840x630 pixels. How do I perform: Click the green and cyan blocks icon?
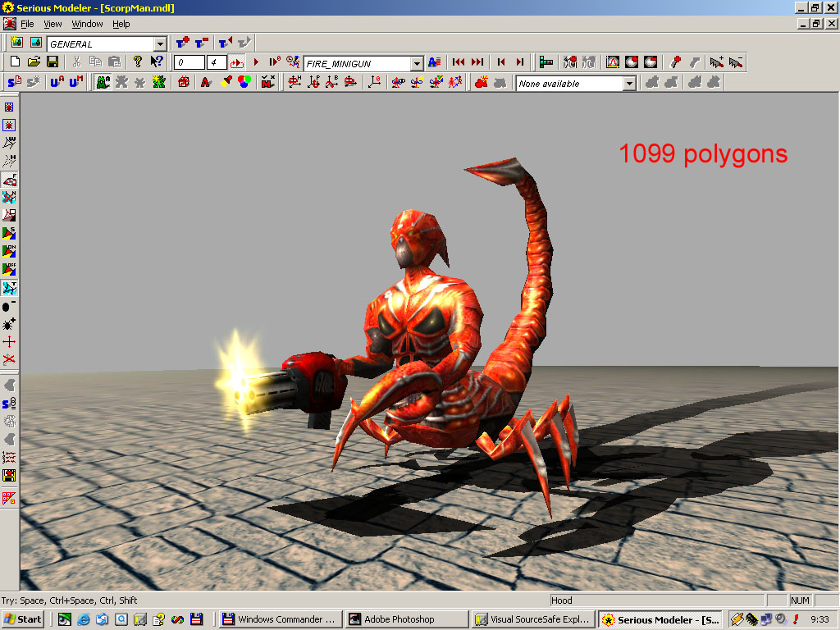pos(546,62)
